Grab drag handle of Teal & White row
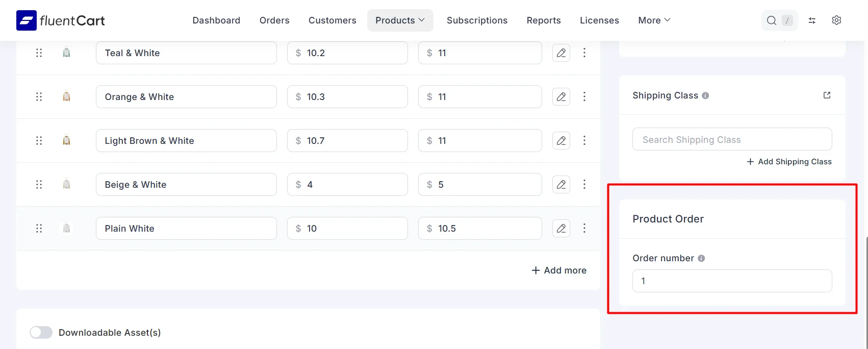 (39, 53)
